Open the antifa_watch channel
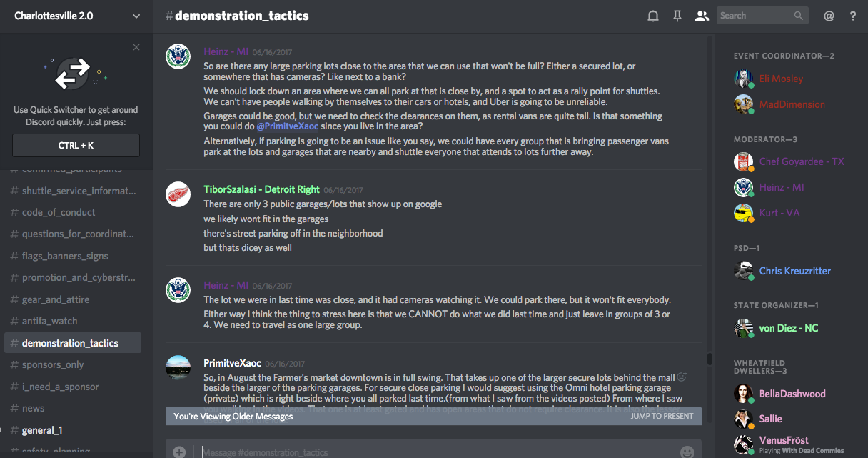Viewport: 868px width, 458px height. 49,321
